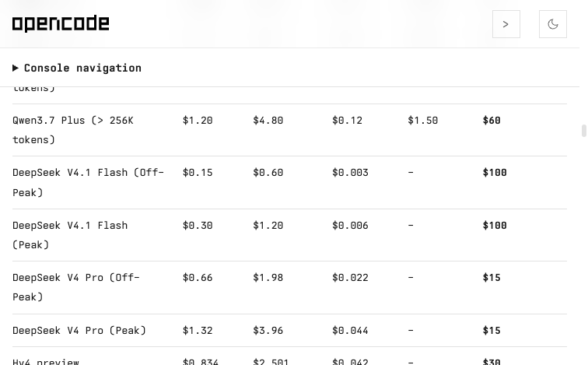Click the right-arrow terminal button in header
This screenshot has width=588, height=365.
506,24
